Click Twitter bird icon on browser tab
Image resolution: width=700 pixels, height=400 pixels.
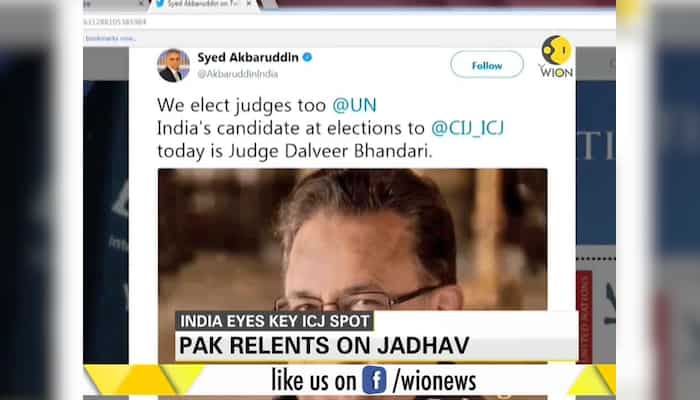coord(159,4)
